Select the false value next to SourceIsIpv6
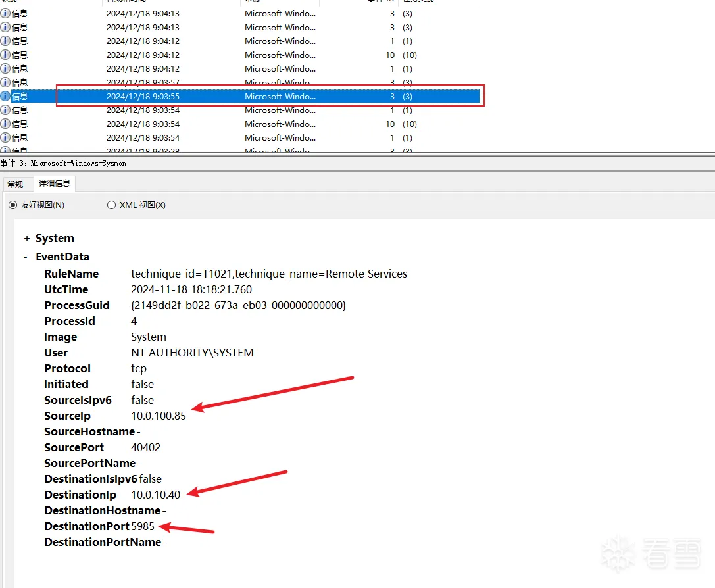 [142, 400]
